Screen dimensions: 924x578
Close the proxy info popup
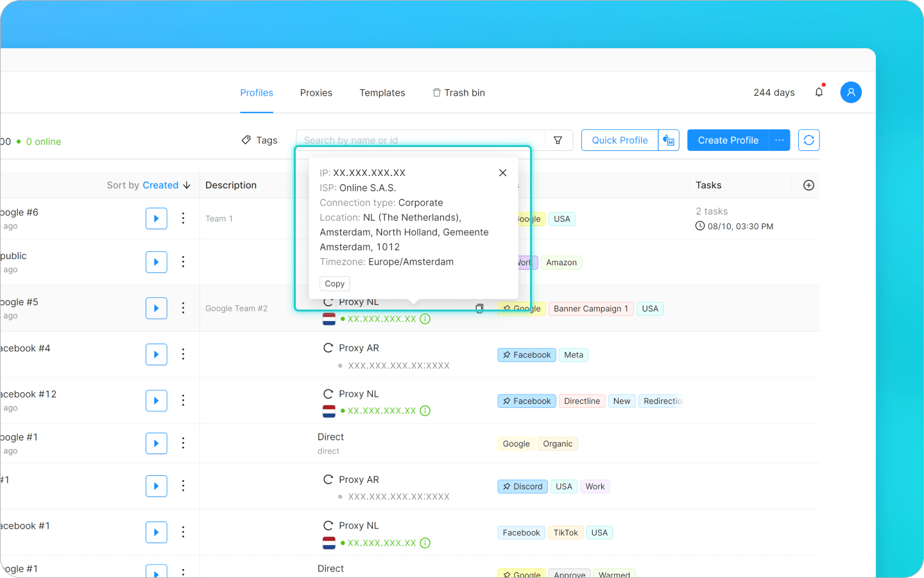coord(502,172)
